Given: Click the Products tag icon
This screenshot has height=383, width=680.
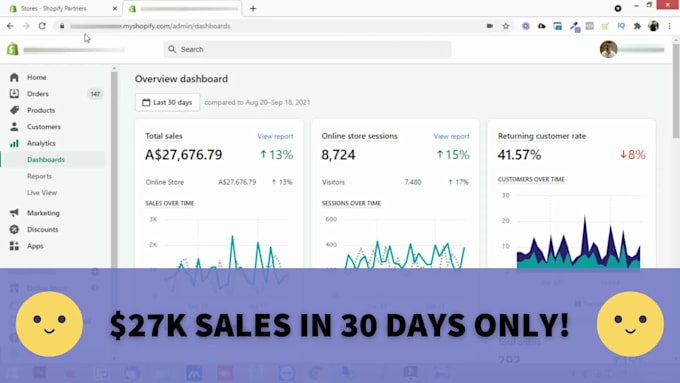Looking at the screenshot, I should pyautogui.click(x=14, y=110).
